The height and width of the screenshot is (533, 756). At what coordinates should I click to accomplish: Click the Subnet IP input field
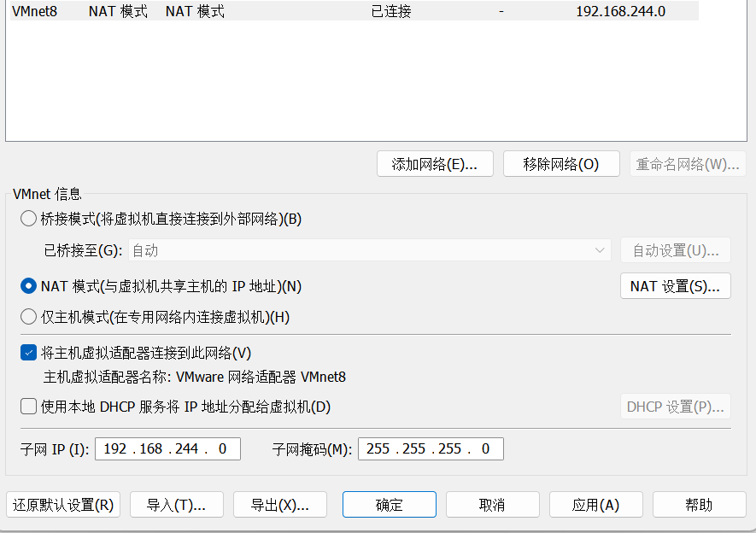pos(167,448)
